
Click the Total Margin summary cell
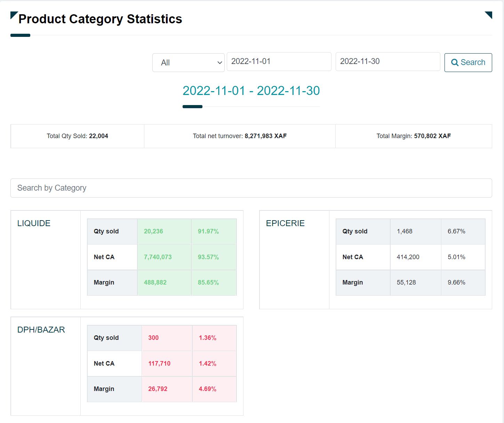413,136
